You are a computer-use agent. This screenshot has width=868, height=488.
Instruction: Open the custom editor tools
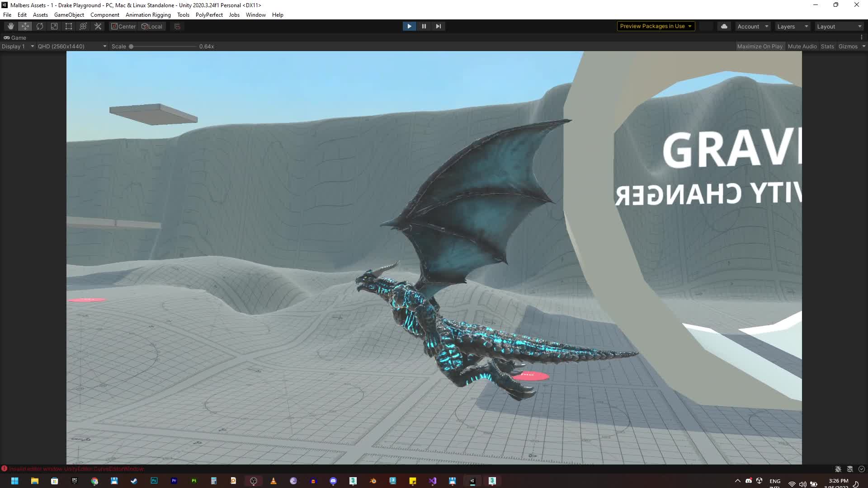pyautogui.click(x=98, y=26)
